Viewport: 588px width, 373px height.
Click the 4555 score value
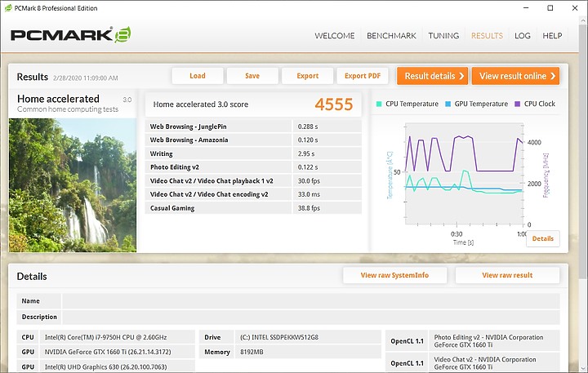[334, 104]
